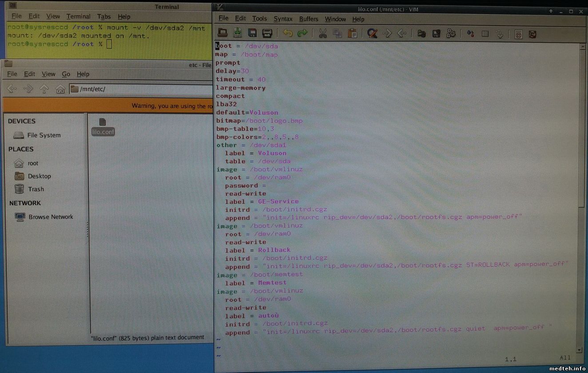Open the Buffers menu in VIM
Viewport: 588px width, 373px height.
click(309, 19)
